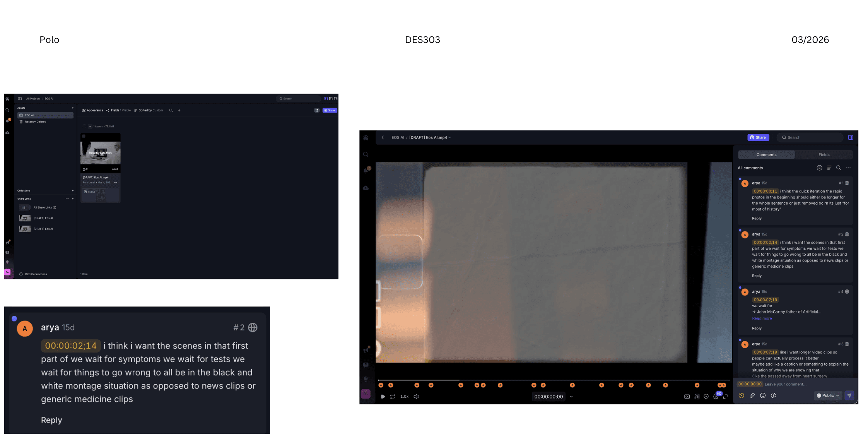Select the Comments tab

(766, 155)
